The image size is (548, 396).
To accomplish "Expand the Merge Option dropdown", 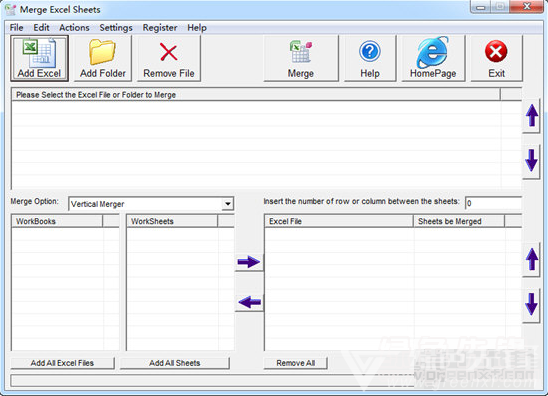I will point(228,204).
